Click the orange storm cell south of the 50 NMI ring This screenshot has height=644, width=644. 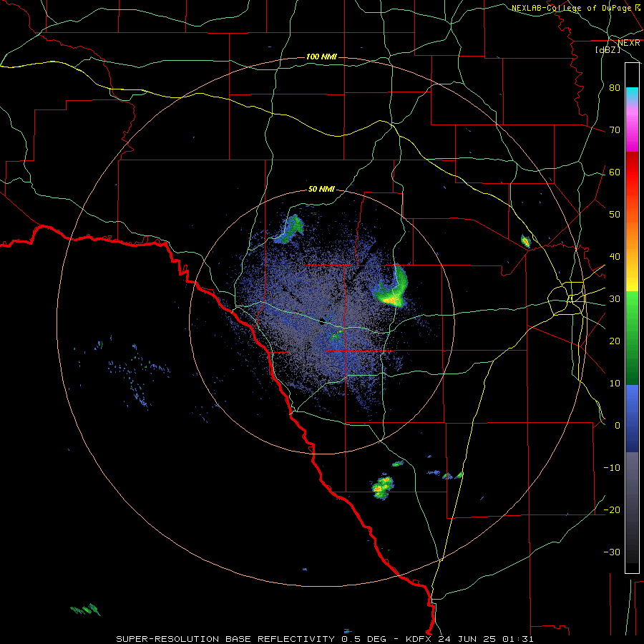coord(382,487)
